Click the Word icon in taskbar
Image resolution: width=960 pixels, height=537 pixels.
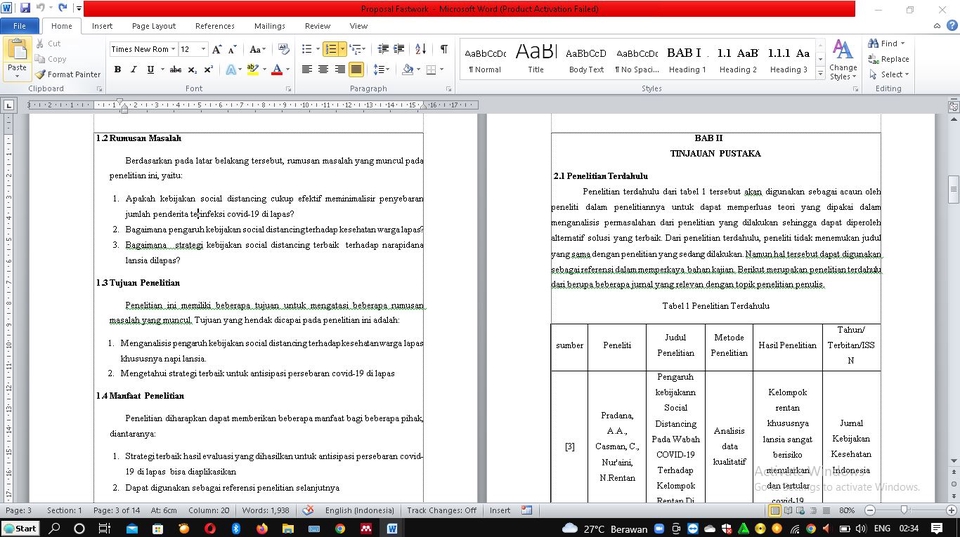click(x=392, y=528)
